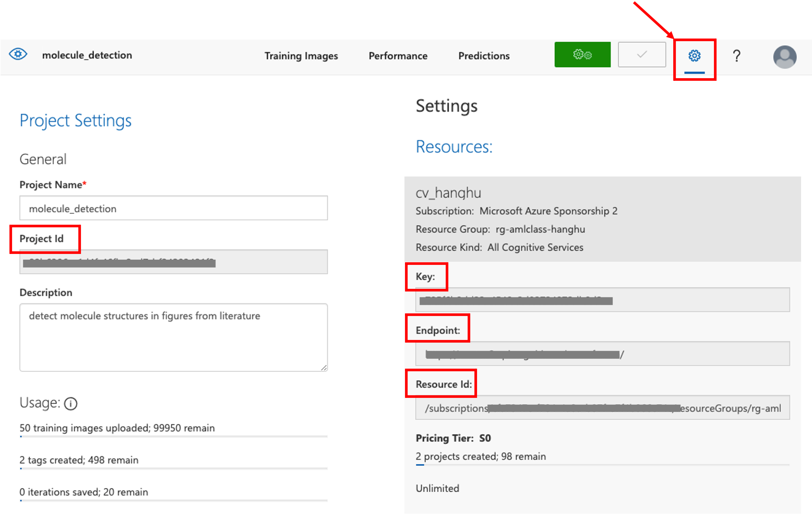Go to the Predictions tab
This screenshot has width=812, height=521.
pyautogui.click(x=484, y=56)
